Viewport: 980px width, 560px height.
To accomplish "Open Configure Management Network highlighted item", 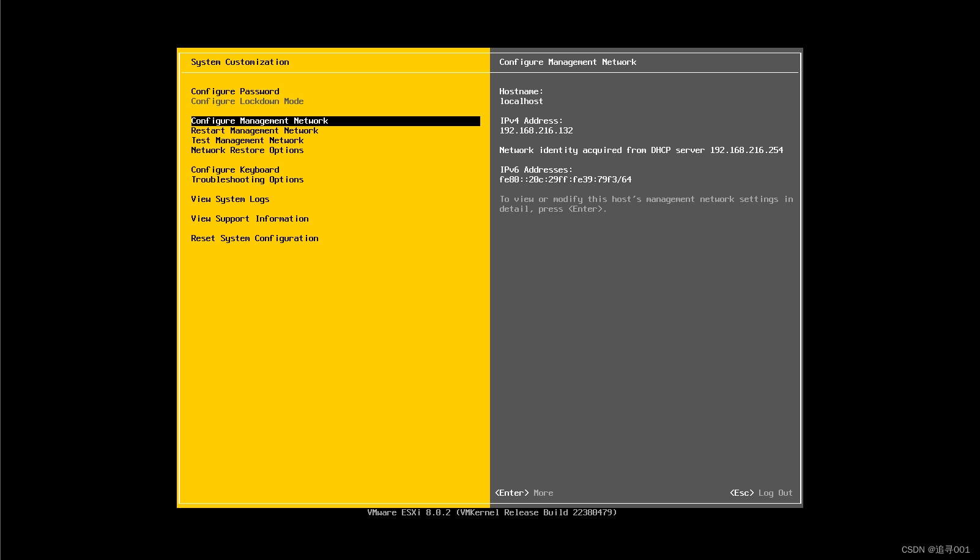I will 335,121.
